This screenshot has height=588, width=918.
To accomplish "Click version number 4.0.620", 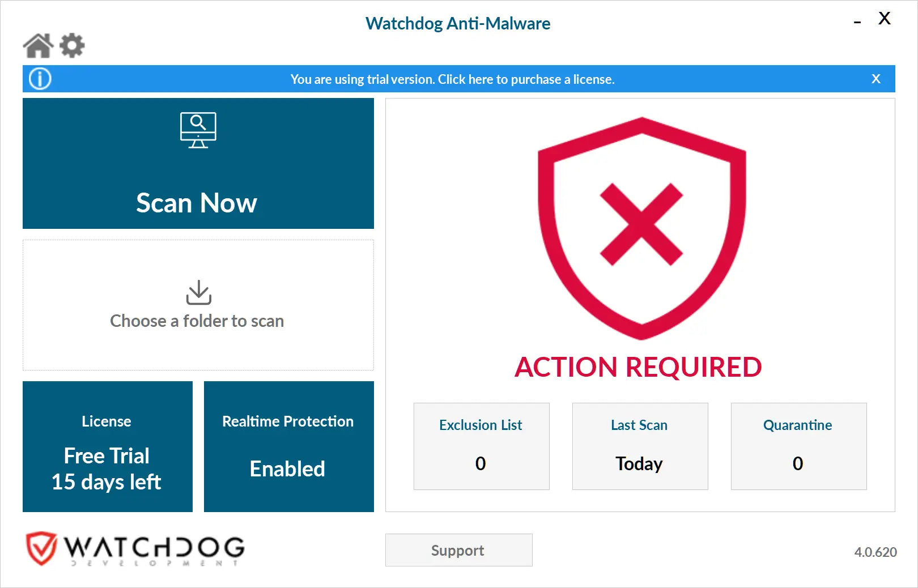I will tap(875, 552).
